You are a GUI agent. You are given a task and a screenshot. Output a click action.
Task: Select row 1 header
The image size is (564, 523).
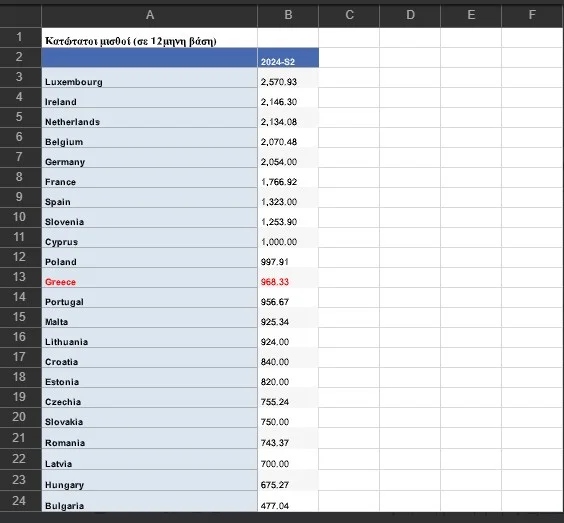(x=21, y=37)
